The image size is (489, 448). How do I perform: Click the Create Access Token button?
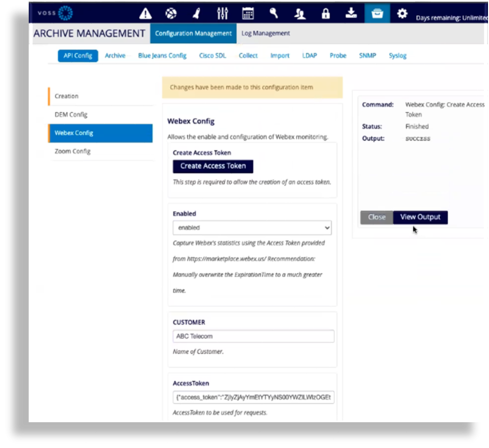tap(212, 166)
